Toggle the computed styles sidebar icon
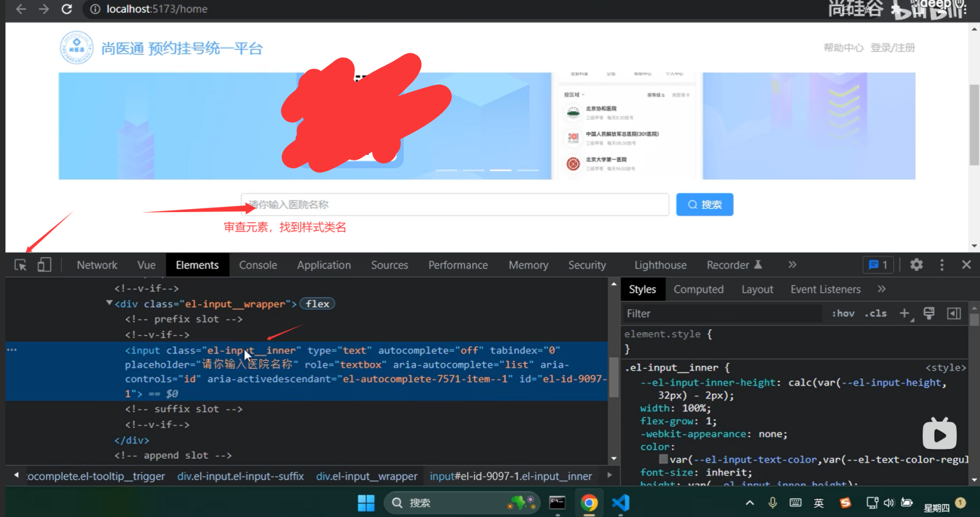 tap(954, 313)
